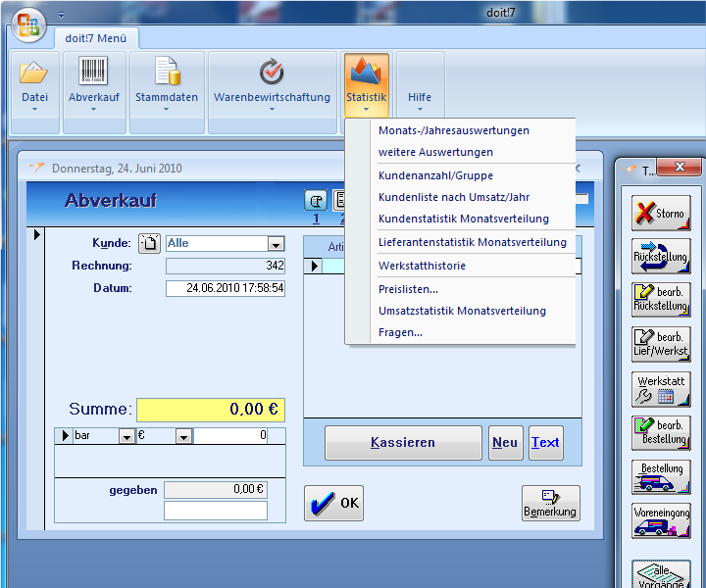Image resolution: width=706 pixels, height=588 pixels.
Task: Open Lieferantenstatistik Monatsverteilung
Action: point(473,242)
